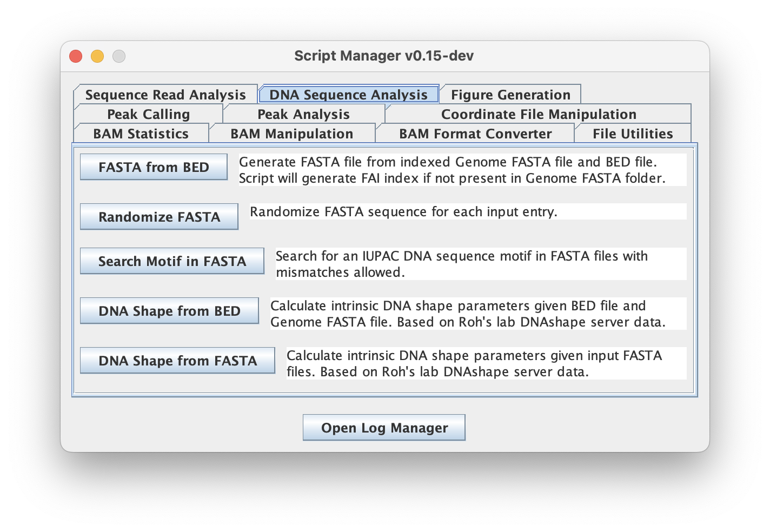This screenshot has width=770, height=532.
Task: Switch to Peak Analysis tab
Action: tap(303, 114)
